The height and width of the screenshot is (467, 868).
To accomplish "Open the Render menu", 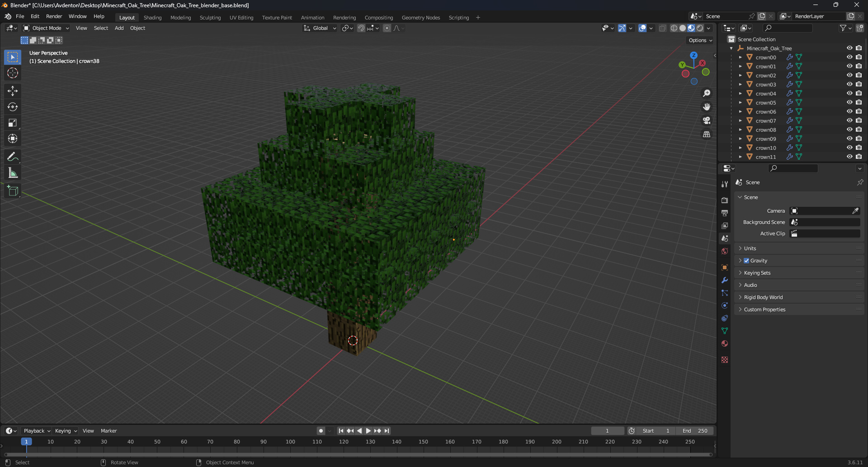I will click(x=54, y=16).
